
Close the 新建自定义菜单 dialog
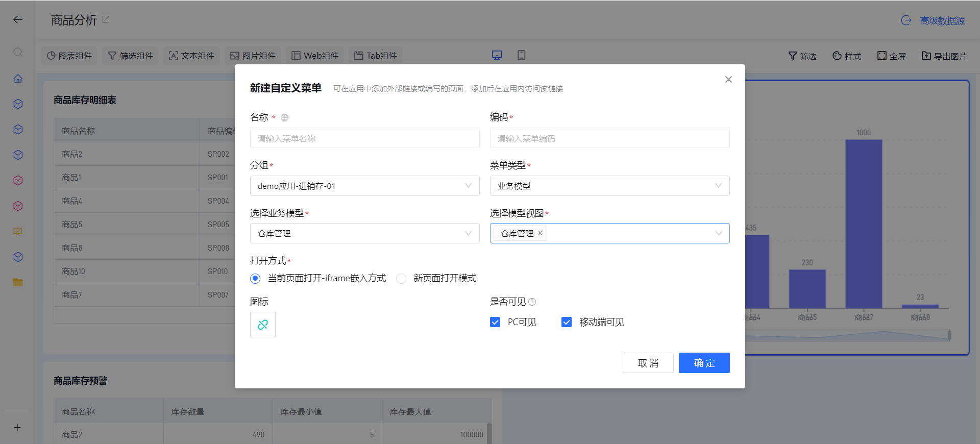[x=728, y=79]
